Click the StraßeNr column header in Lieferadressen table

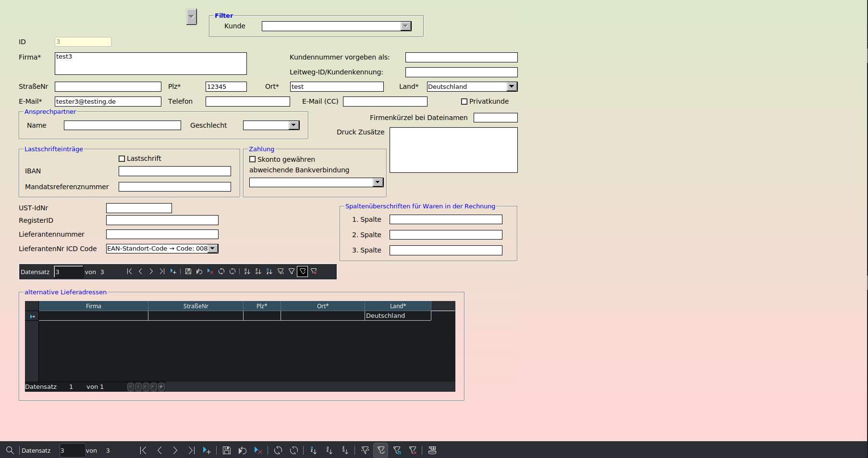tap(196, 306)
